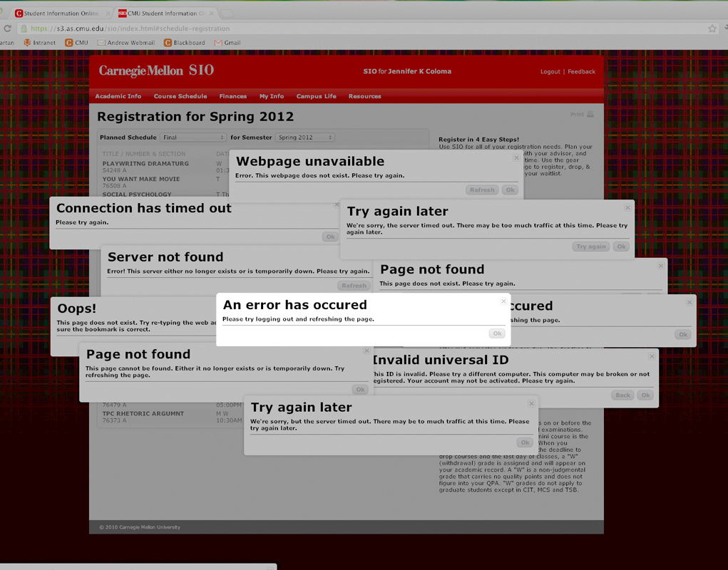Click Register in 4 Easy Steps heading
The image size is (728, 570).
coord(478,139)
